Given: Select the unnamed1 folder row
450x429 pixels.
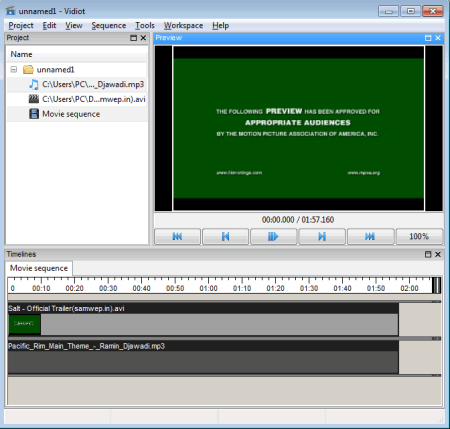Looking at the screenshot, I should pyautogui.click(x=77, y=69).
